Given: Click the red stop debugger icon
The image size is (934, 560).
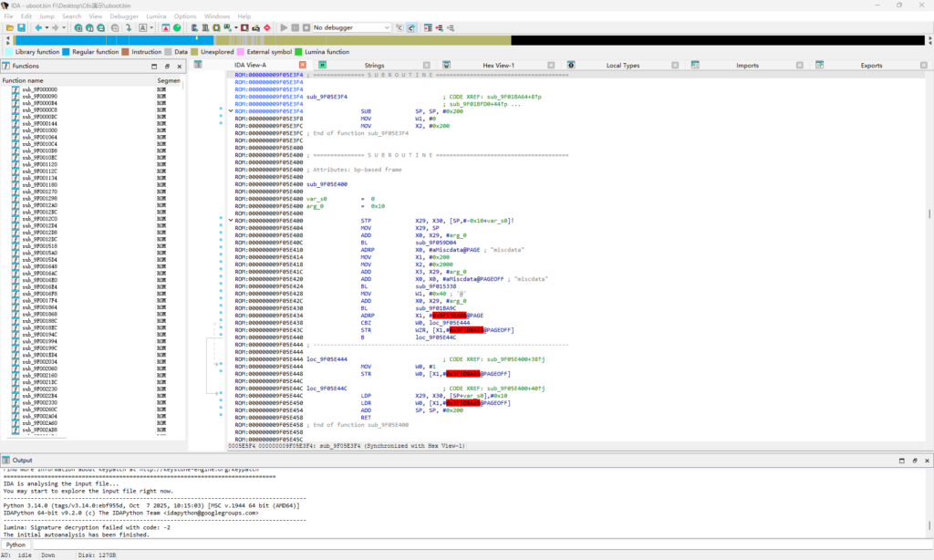Looking at the screenshot, I should pos(266,27).
